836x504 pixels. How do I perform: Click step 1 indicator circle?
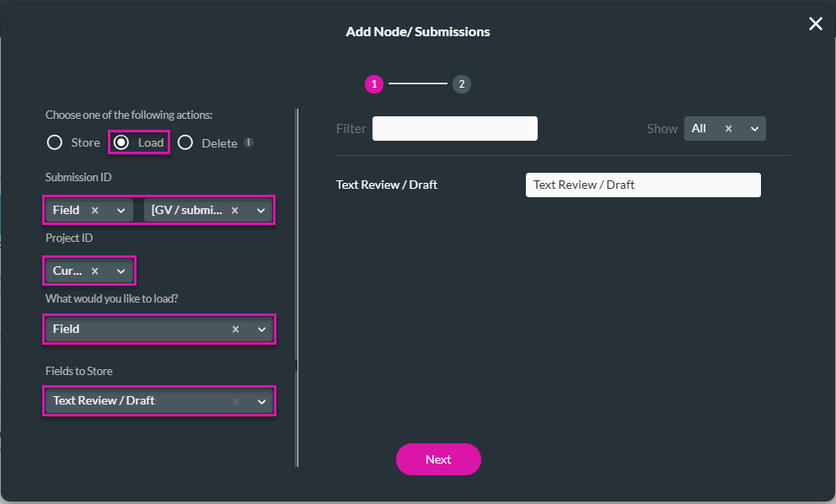coord(373,84)
